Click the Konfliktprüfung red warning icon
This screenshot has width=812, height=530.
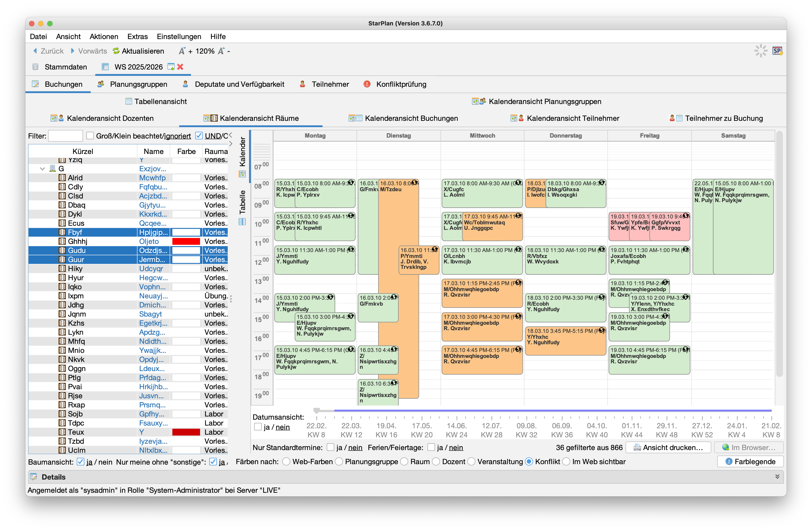[367, 84]
